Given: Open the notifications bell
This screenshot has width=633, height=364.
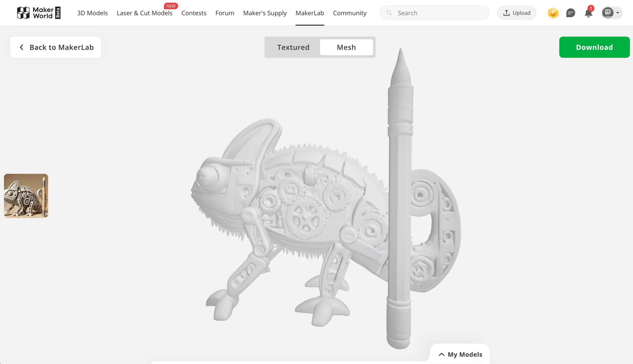Looking at the screenshot, I should point(588,13).
